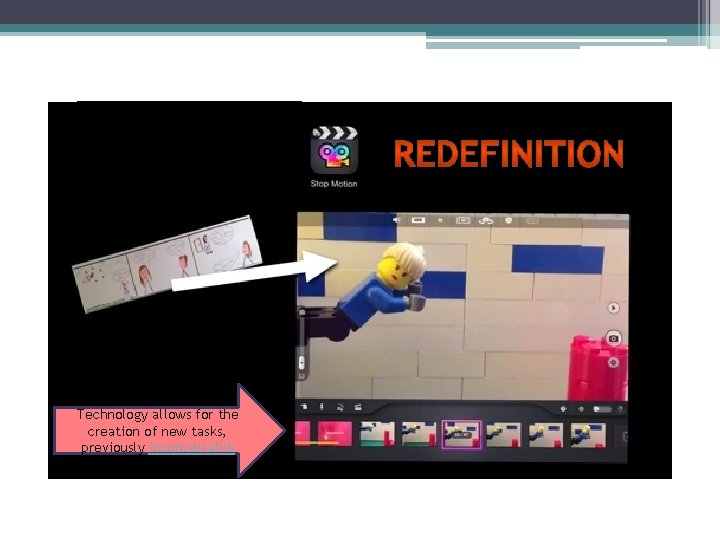Adjust the onion-skin slider handle on left edge
The height and width of the screenshot is (540, 720).
coord(302,363)
